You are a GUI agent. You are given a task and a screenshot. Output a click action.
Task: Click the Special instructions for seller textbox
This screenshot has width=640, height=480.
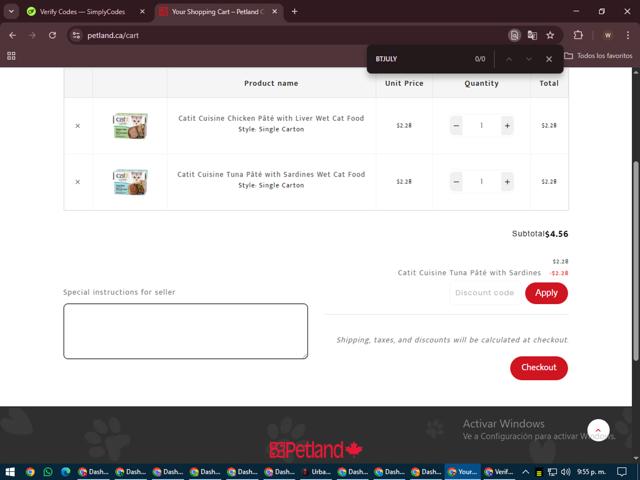185,331
